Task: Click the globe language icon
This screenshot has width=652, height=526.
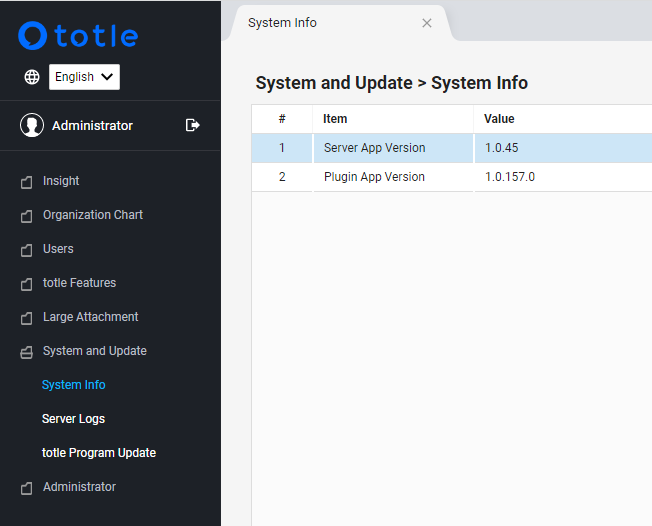Action: pyautogui.click(x=32, y=77)
